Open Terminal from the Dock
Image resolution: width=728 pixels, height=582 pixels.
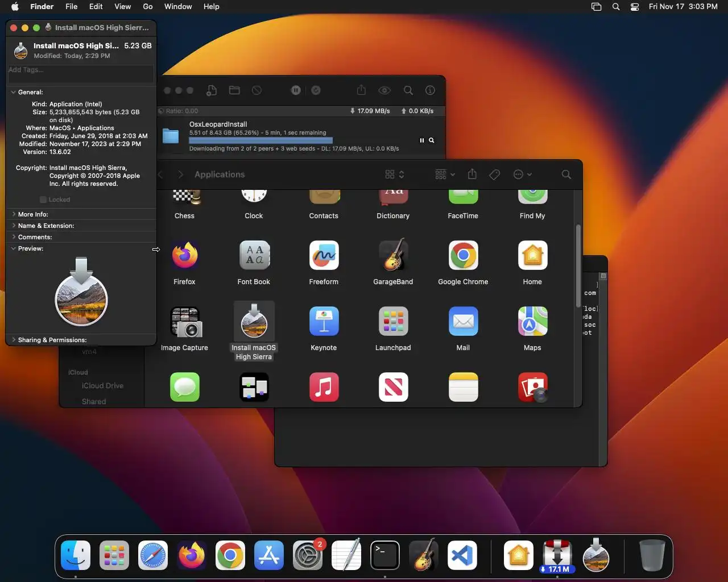coord(385,555)
